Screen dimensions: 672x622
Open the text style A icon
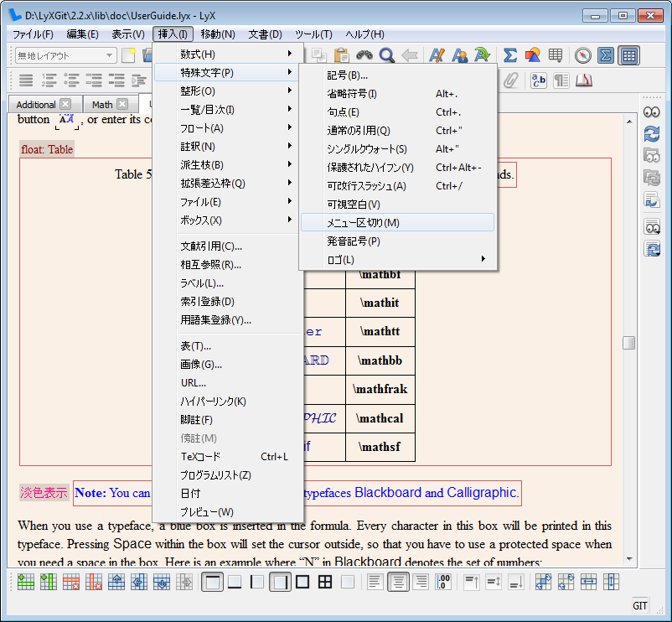[x=437, y=55]
